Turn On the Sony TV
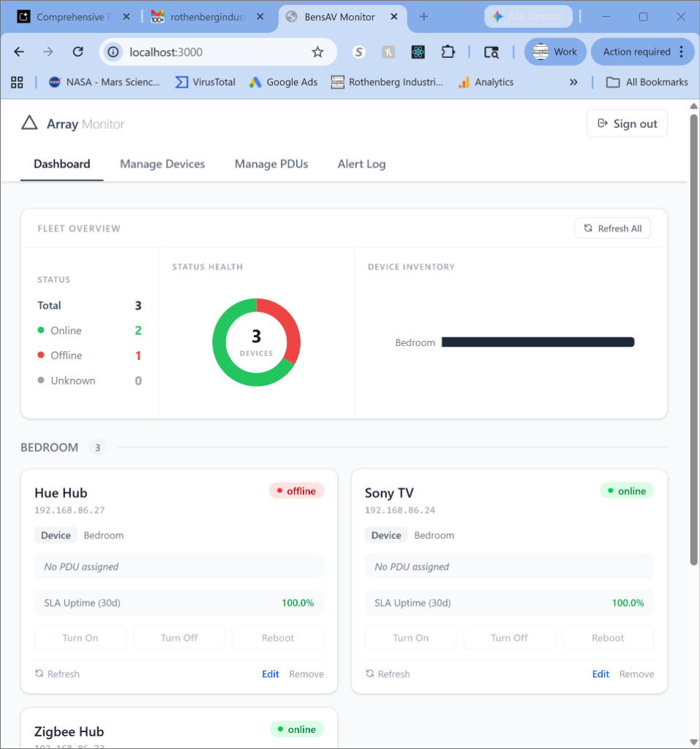The height and width of the screenshot is (749, 700). pyautogui.click(x=411, y=638)
